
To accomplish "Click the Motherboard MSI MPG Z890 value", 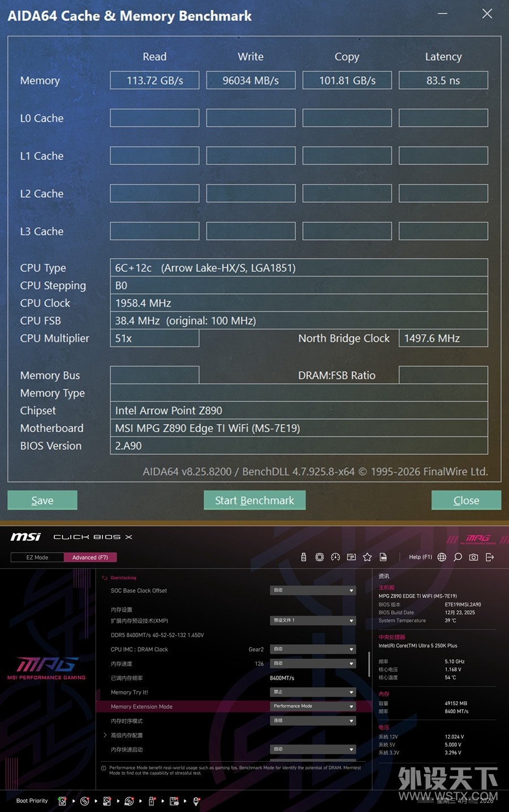I will click(x=299, y=428).
